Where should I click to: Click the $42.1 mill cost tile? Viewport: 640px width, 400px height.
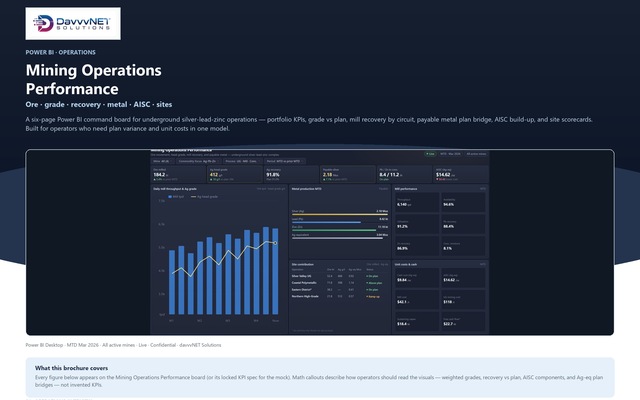click(417, 300)
